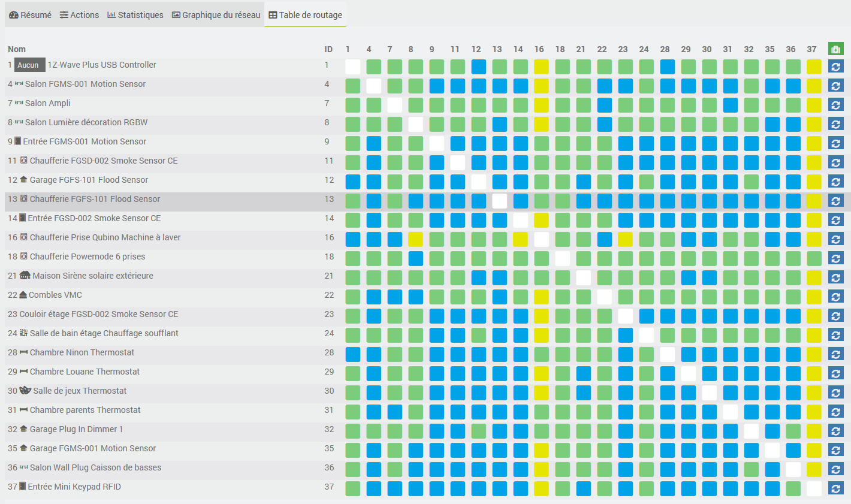Click Garage FGMS-001 Motion Sensor name

point(93,448)
